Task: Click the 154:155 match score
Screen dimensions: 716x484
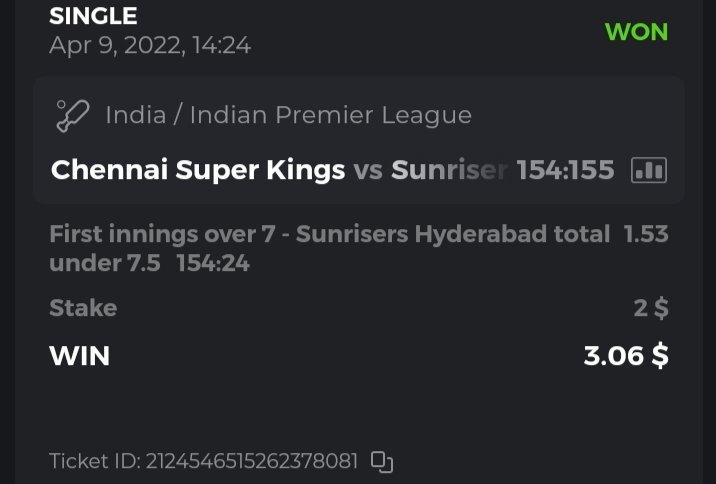Action: (x=565, y=170)
